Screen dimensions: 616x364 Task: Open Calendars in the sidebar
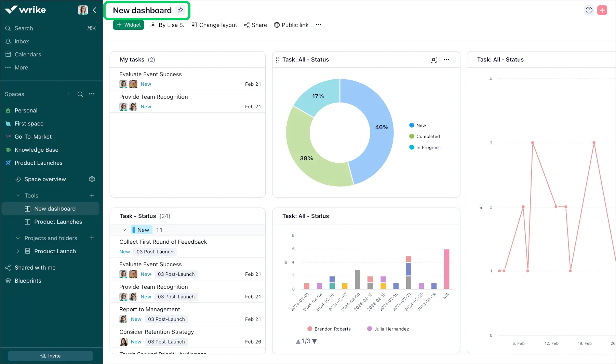pos(28,54)
